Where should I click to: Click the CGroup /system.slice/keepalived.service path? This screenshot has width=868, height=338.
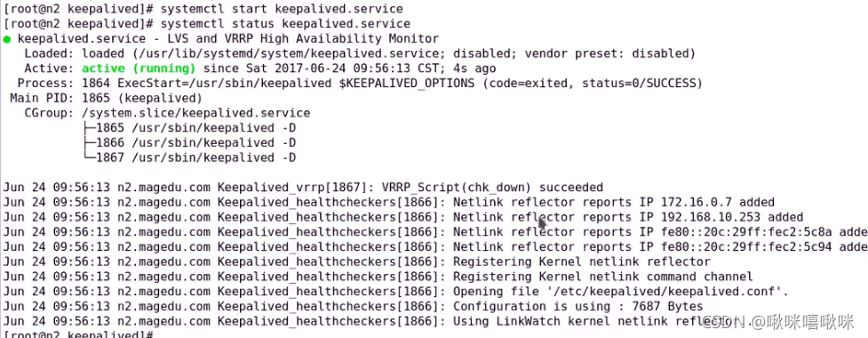click(x=196, y=113)
